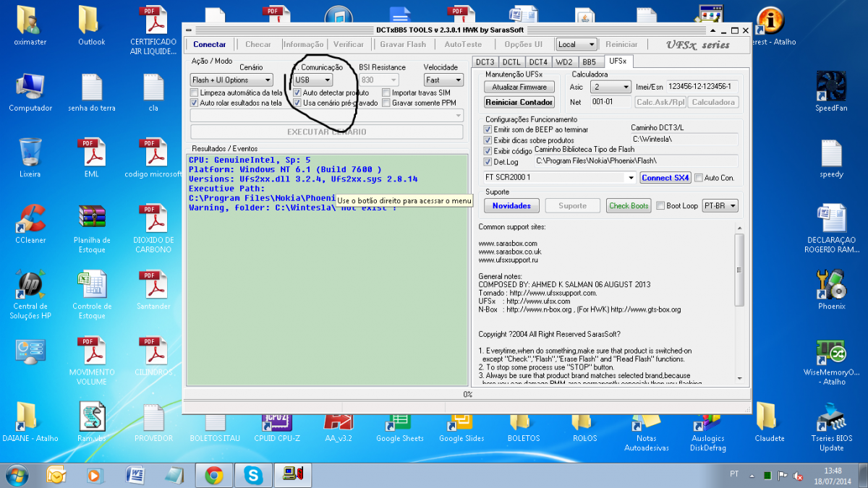Open MOVIMENTO VOLUME PDF icon
The image size is (868, 488).
pos(92,361)
